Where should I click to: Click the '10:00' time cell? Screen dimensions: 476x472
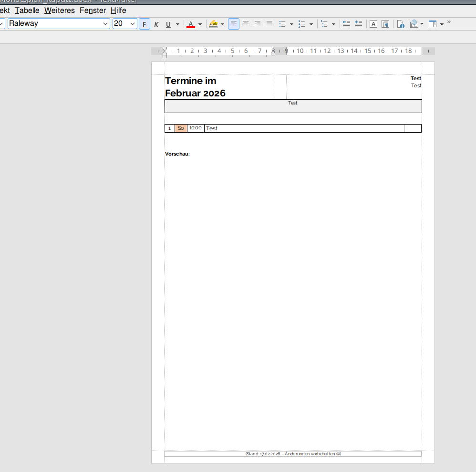coord(196,128)
